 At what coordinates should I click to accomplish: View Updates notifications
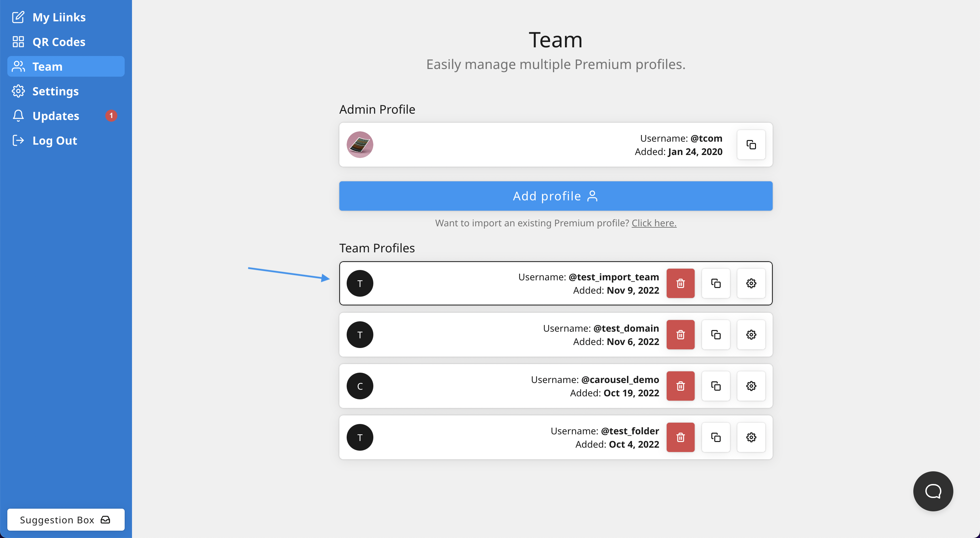pos(56,116)
